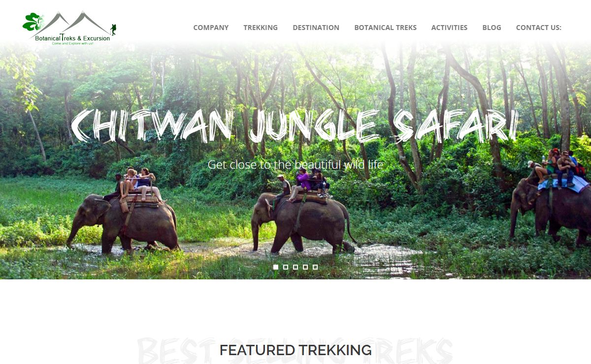Click the middle elephant carrying tourists
Screen dimensions: 591x364
coord(300,222)
